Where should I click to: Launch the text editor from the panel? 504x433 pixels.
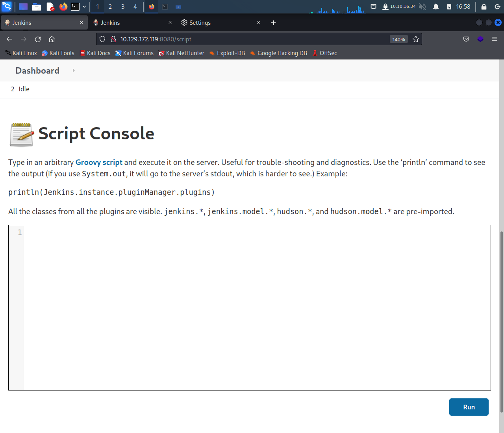pyautogui.click(x=50, y=7)
